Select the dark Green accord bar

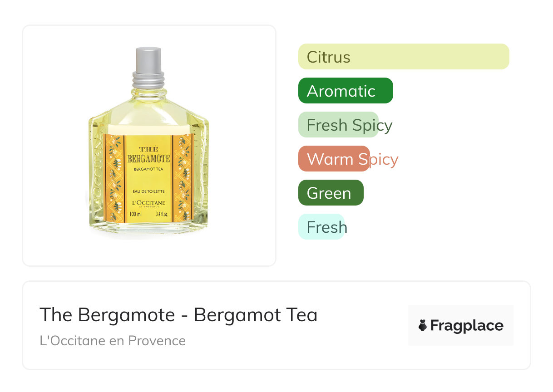pyautogui.click(x=331, y=193)
